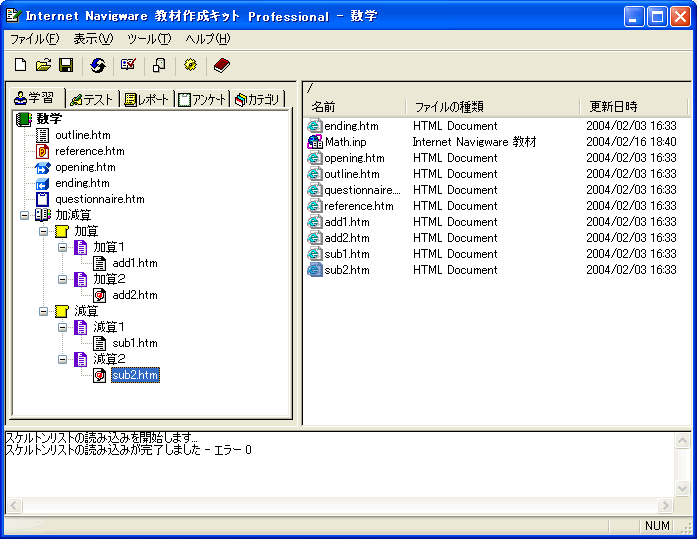Screen dimensions: 697x539
Task: Click the log panel scroll left arrow
Action: [x=13, y=505]
